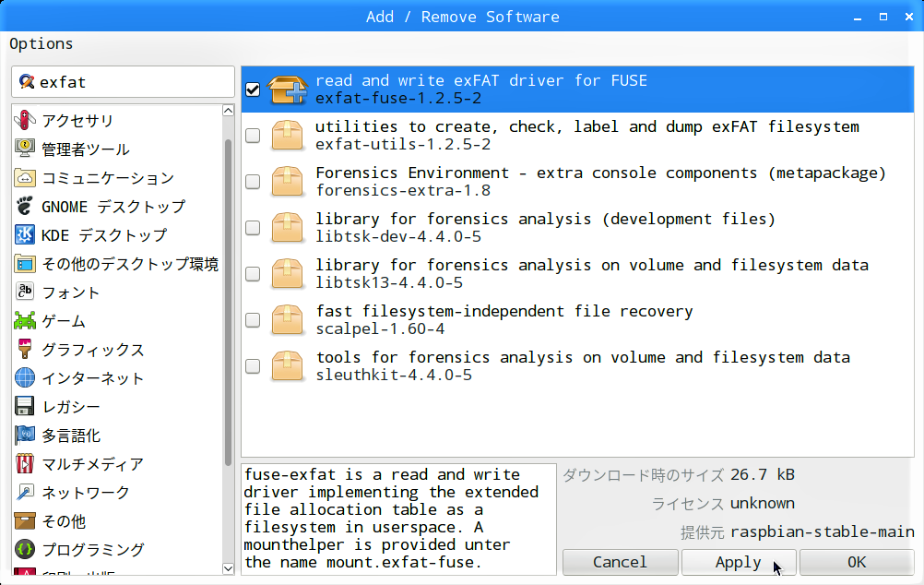Select 'fast filesystem-independent file recovery' text
The height and width of the screenshot is (585, 924).
[x=504, y=311]
